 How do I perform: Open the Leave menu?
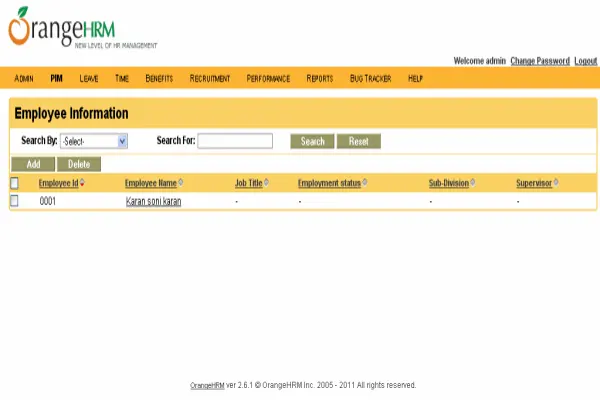89,78
